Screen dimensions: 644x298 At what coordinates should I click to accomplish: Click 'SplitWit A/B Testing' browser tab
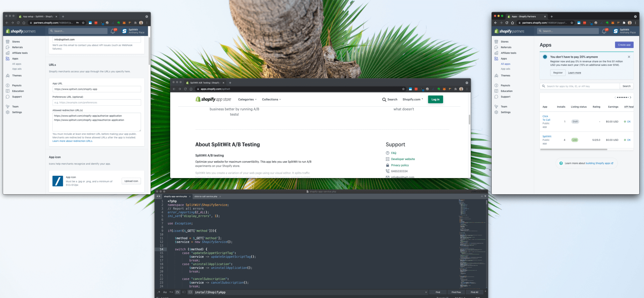pyautogui.click(x=205, y=83)
